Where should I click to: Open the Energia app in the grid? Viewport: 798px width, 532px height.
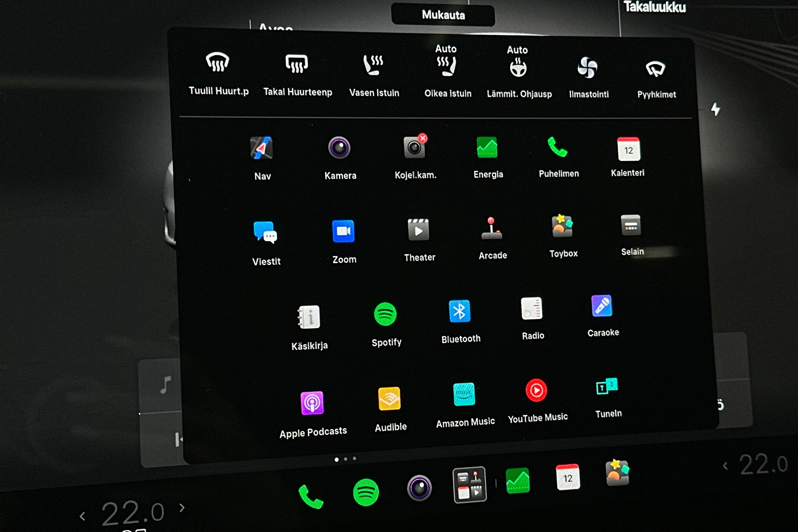pos(487,147)
